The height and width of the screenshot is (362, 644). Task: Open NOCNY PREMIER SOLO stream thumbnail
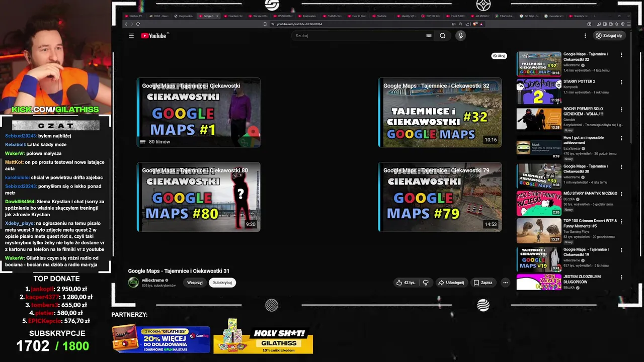[539, 119]
